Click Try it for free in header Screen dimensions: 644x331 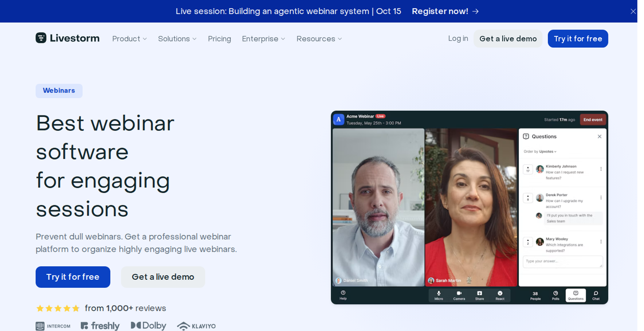pyautogui.click(x=578, y=39)
